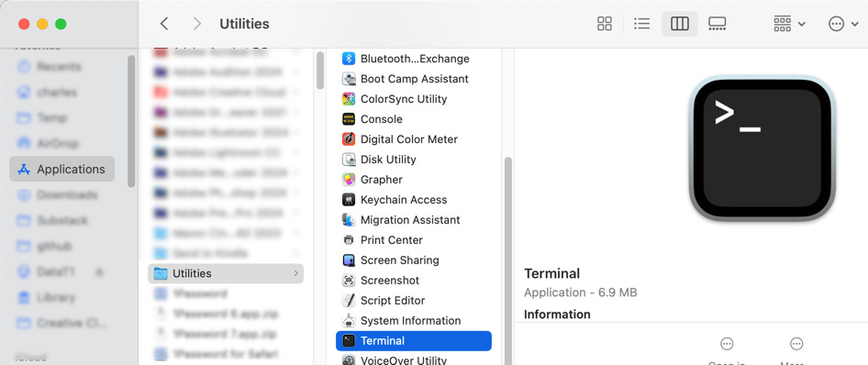Click the Screen Sharing icon
This screenshot has width=868, height=365.
click(x=348, y=260)
